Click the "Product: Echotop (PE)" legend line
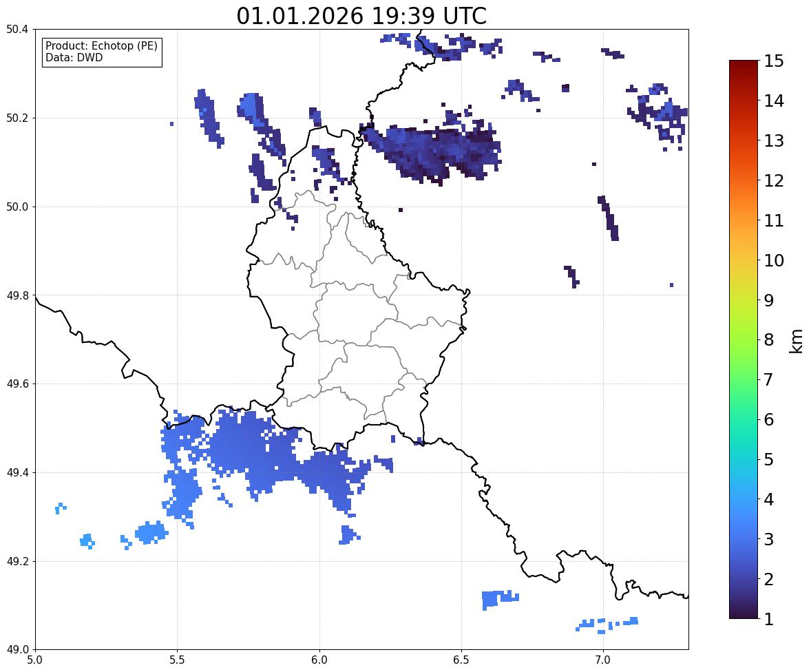 101,45
